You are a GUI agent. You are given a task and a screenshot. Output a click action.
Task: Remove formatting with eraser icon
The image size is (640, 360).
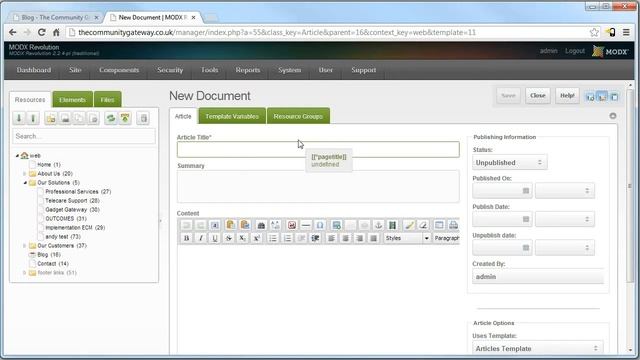pos(423,225)
